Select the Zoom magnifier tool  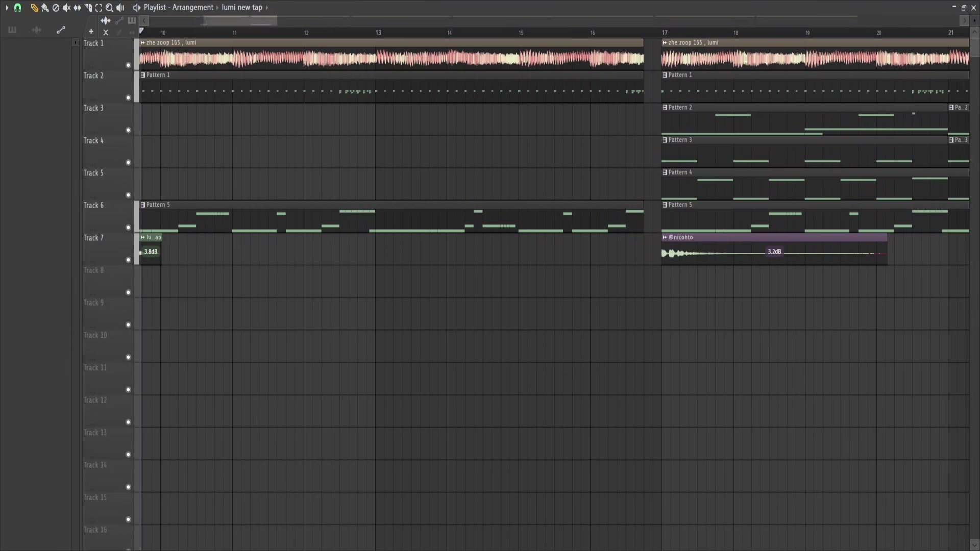pyautogui.click(x=109, y=8)
